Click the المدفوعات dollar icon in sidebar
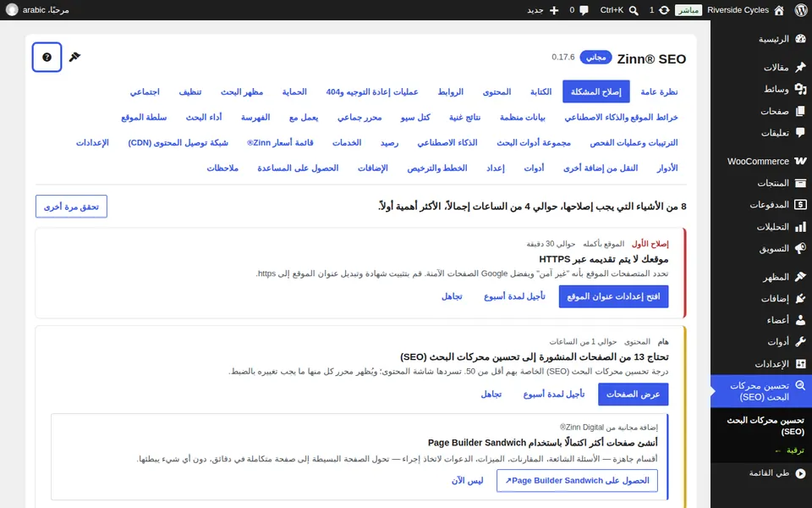 [x=801, y=205]
